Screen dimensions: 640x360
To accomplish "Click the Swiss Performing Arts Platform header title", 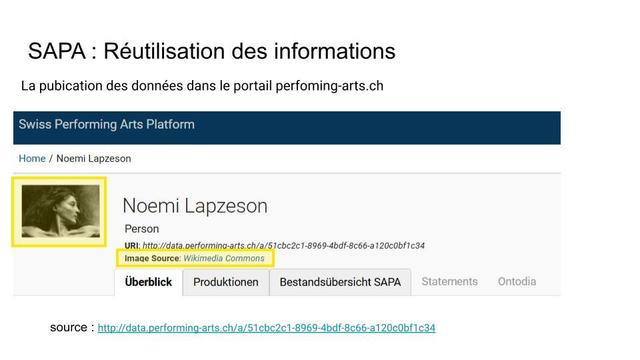I will click(x=107, y=124).
